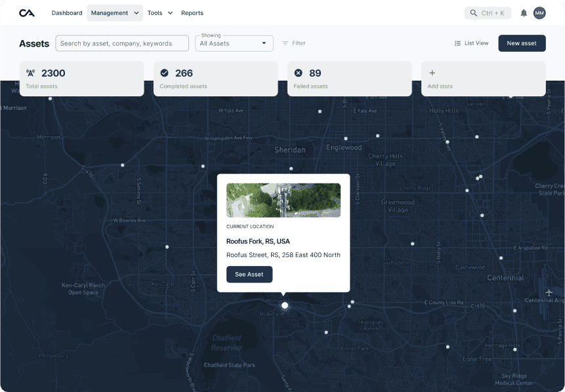This screenshot has height=392, width=565.
Task: Select the 2300 Total assets card
Action: tap(82, 79)
